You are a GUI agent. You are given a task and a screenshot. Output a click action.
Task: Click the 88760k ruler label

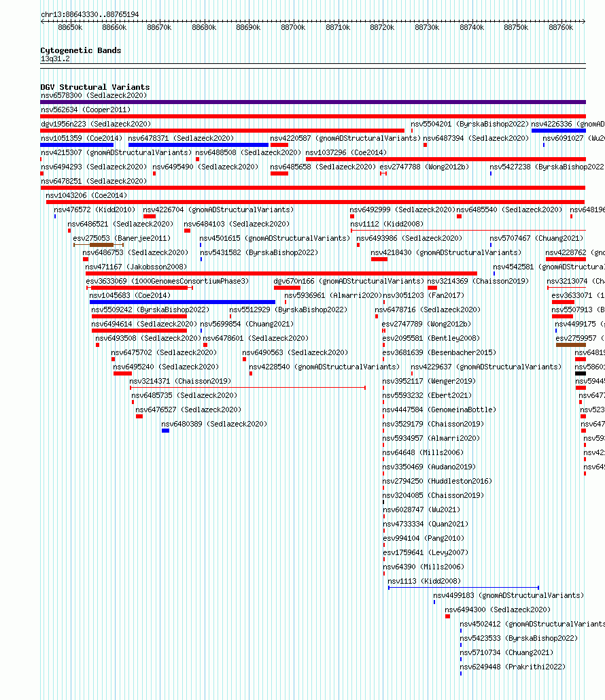(x=561, y=27)
